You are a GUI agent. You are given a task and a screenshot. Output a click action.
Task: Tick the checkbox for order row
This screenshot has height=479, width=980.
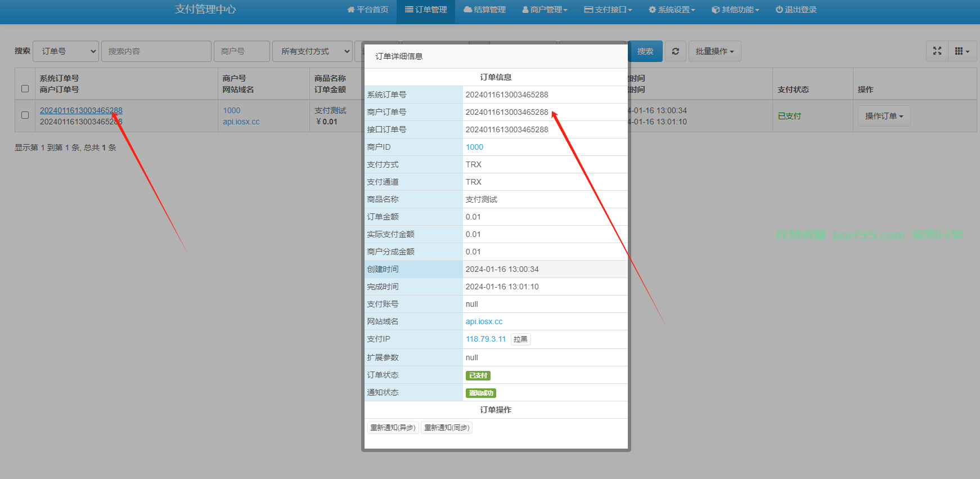[25, 115]
